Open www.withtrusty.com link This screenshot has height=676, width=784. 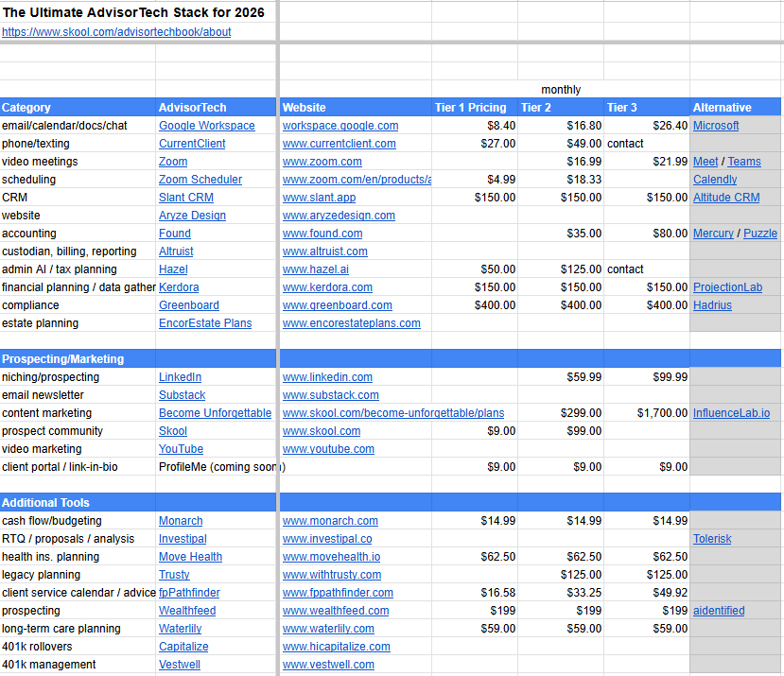point(332,575)
